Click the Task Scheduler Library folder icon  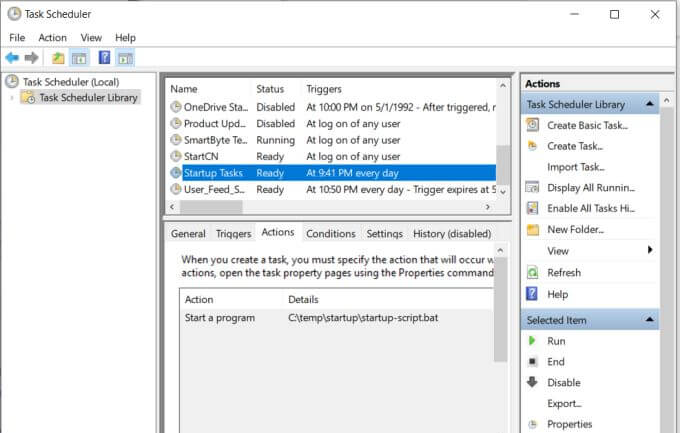28,97
